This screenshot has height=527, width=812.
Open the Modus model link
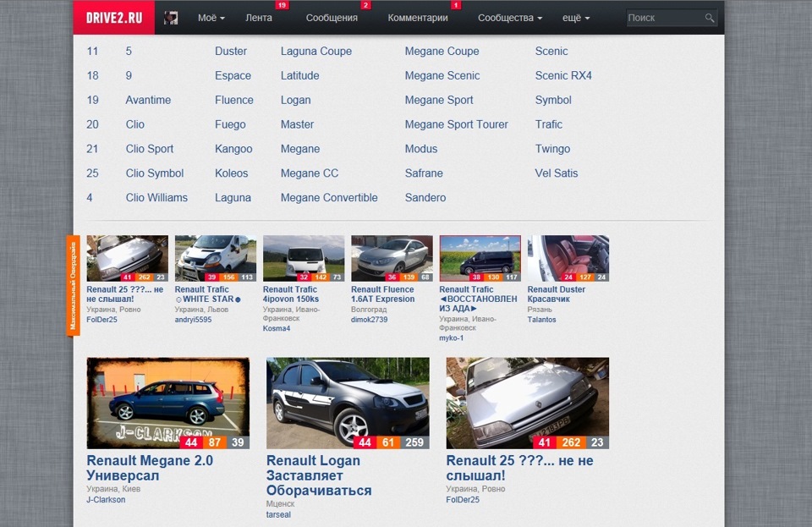[421, 149]
